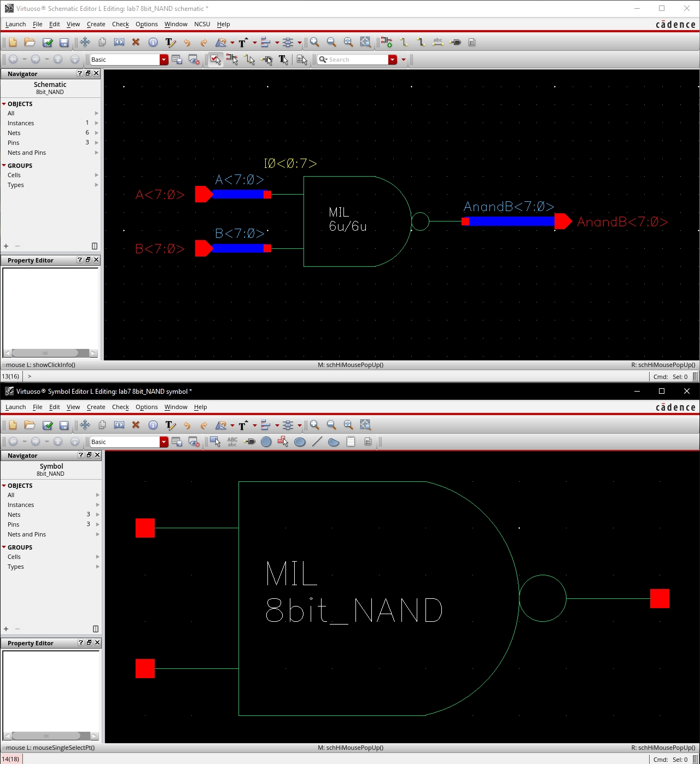Click the Create Pin icon in Schematic Editor
This screenshot has width=700, height=764.
tap(456, 42)
